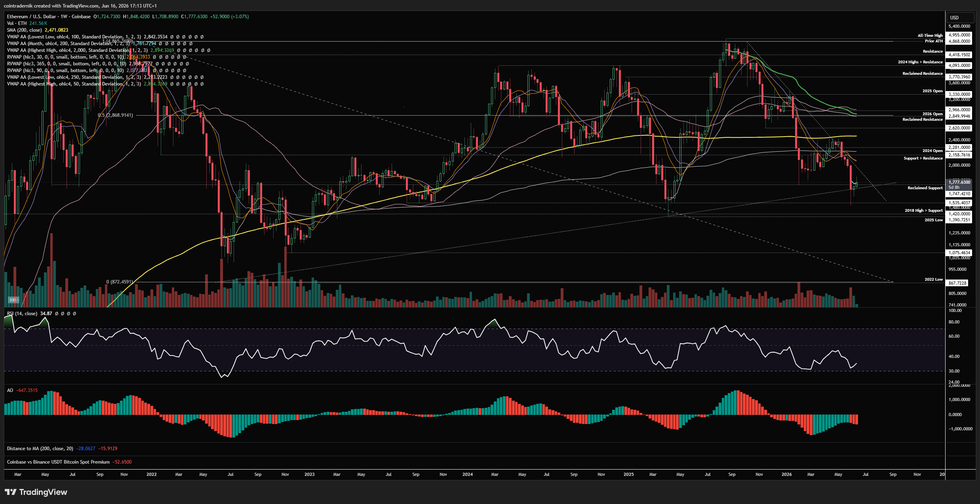Click the Resistance annotation beside 4,418.1502

[x=933, y=51]
